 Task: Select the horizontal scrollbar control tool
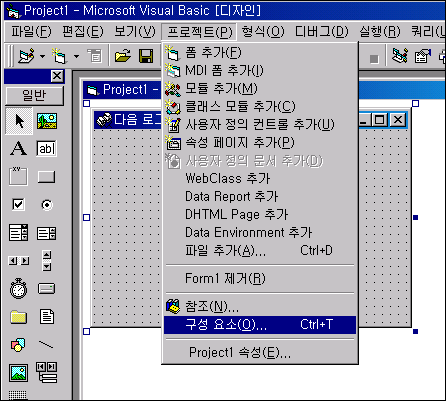point(18,261)
